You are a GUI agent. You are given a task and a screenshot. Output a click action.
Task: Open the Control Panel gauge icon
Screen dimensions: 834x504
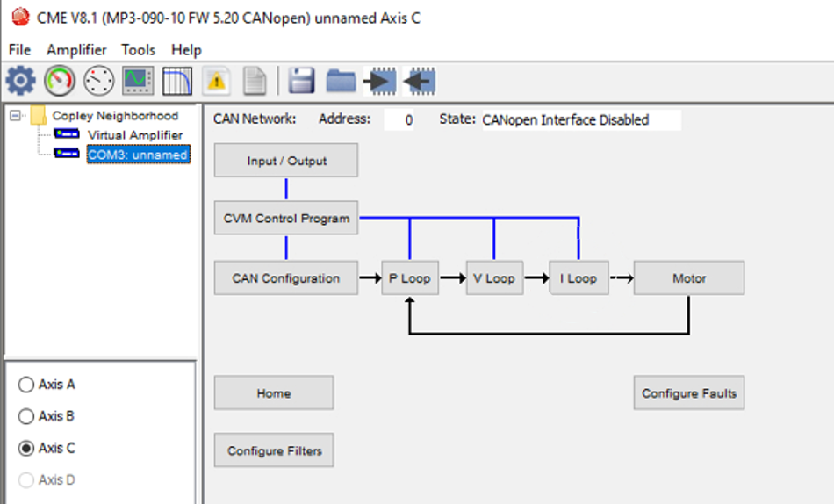[60, 81]
